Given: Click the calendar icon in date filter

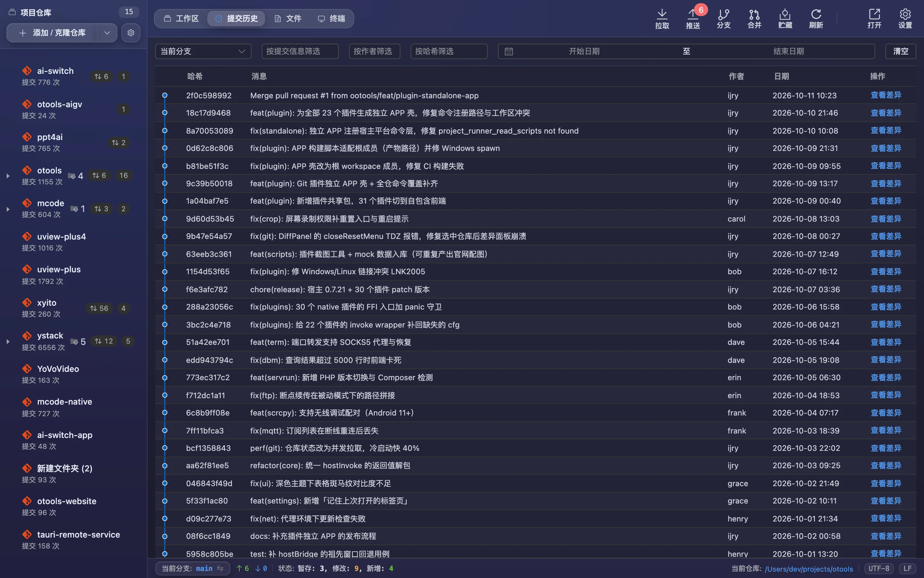Looking at the screenshot, I should (x=509, y=51).
